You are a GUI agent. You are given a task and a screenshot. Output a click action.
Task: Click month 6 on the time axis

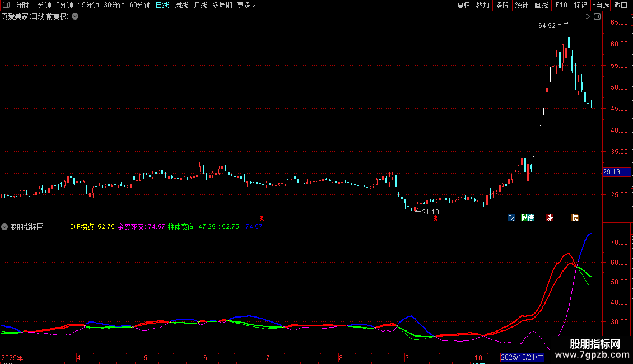(x=205, y=357)
